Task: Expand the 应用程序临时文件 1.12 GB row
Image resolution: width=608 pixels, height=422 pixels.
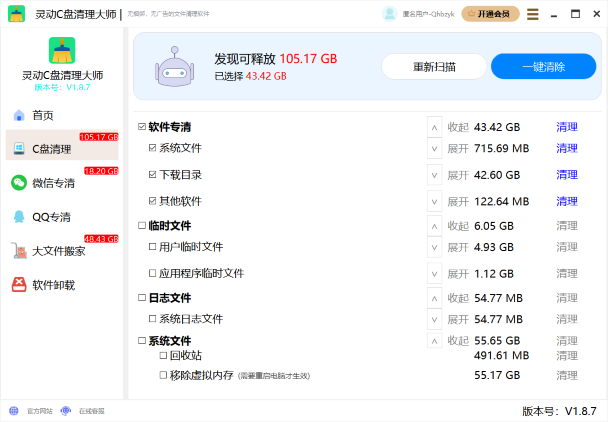Action: (x=434, y=274)
